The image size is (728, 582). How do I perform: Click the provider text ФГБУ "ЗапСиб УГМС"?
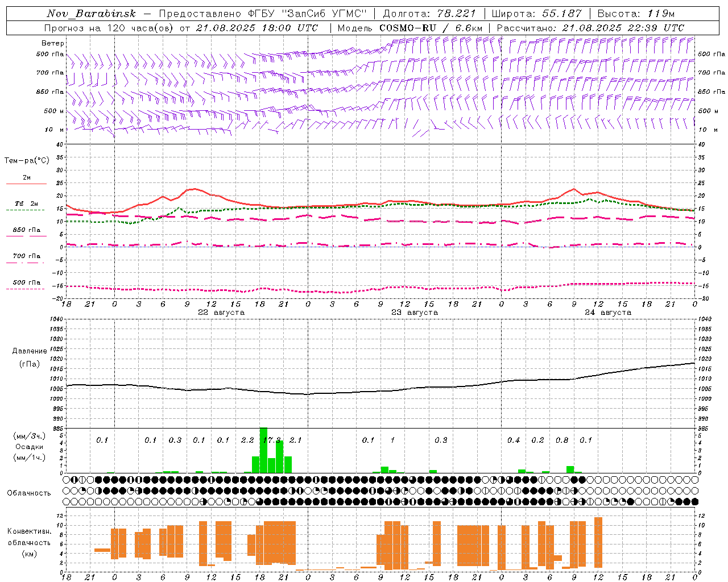(308, 14)
